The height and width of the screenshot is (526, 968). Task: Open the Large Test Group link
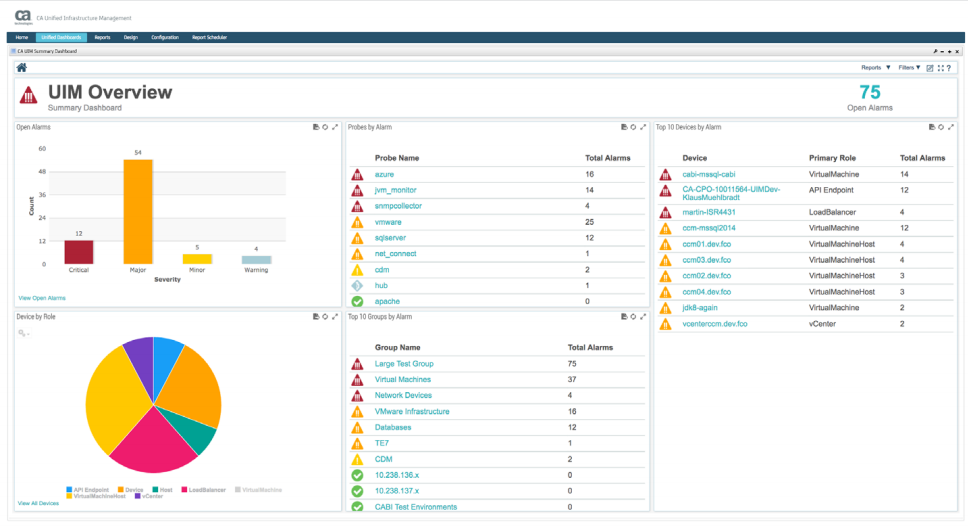click(404, 364)
